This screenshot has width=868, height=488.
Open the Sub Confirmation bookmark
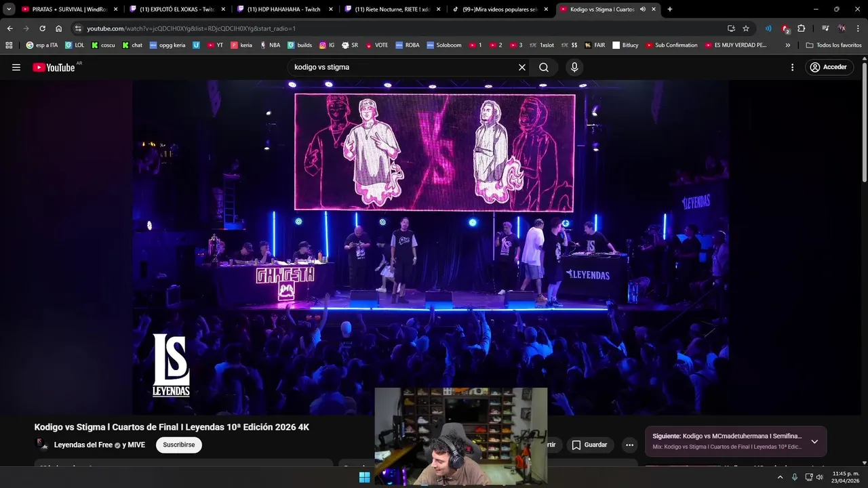click(671, 45)
